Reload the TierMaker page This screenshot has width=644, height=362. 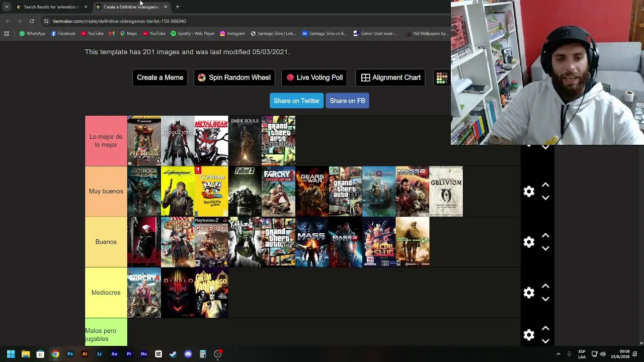32,21
